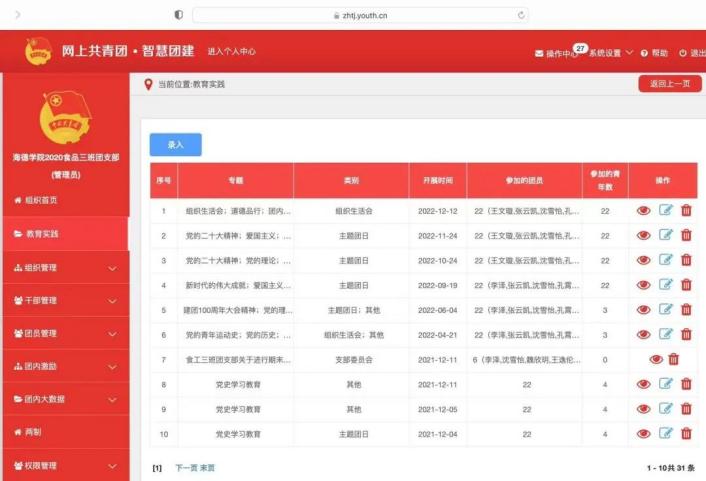Select 教育实践 in the sidebar
Screen dimensions: 706x481
coord(65,234)
